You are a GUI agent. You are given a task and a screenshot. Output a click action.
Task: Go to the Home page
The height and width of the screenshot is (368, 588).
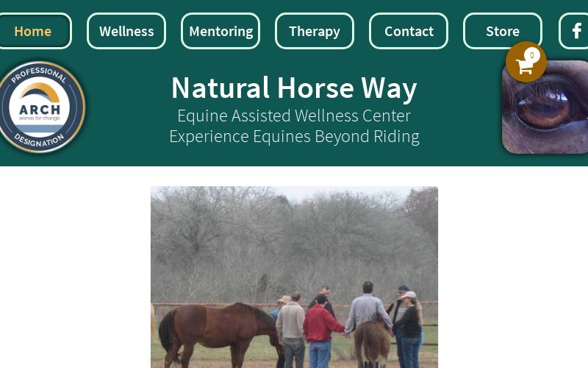[33, 31]
